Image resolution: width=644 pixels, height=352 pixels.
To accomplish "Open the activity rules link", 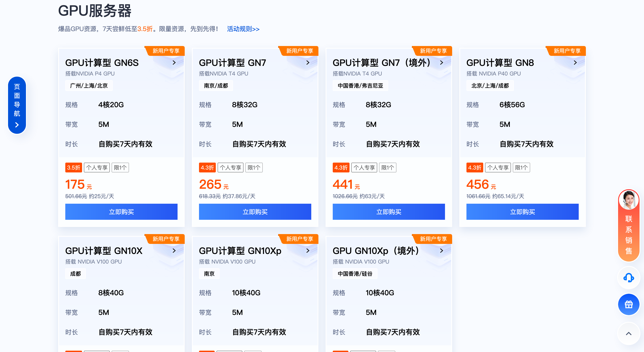I will coord(243,29).
